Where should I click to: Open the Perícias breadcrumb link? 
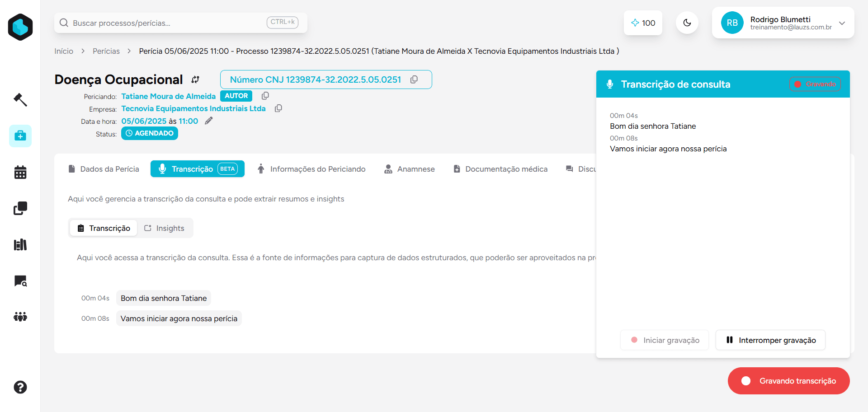pos(106,51)
